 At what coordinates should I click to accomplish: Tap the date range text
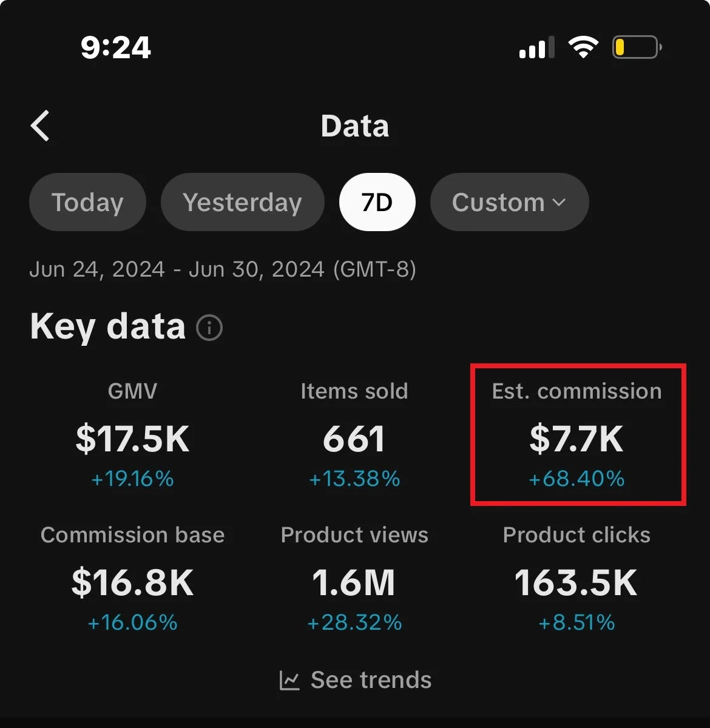(223, 269)
